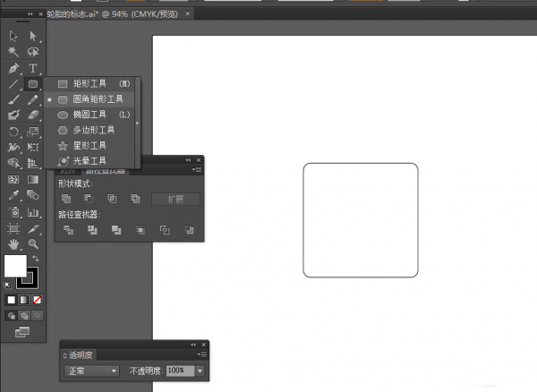Expand the 透明度 panel options toggle
Screen dimensions: 537x392
coord(64,355)
